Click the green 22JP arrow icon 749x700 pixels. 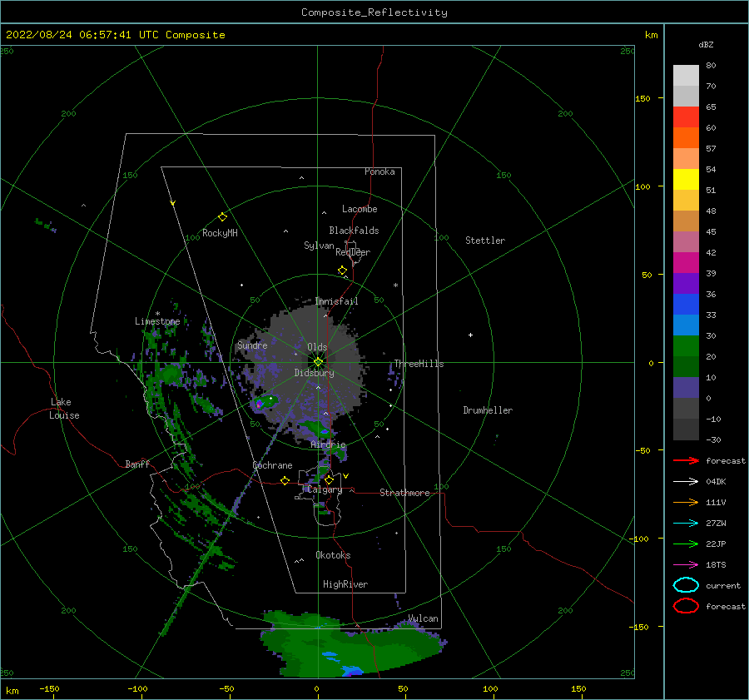tap(686, 544)
